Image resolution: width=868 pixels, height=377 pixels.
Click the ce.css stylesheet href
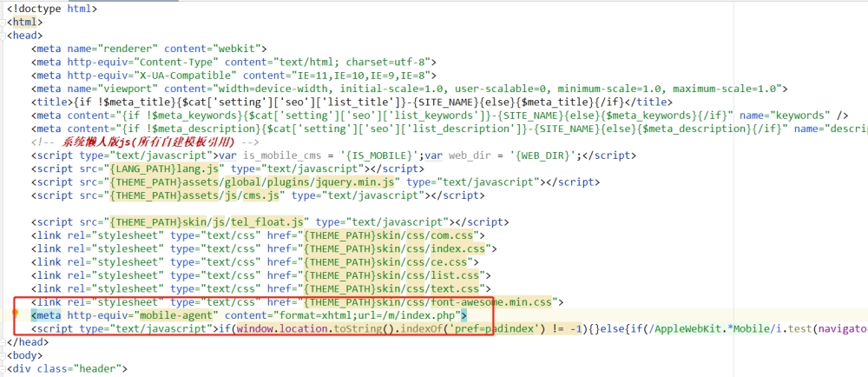click(385, 261)
